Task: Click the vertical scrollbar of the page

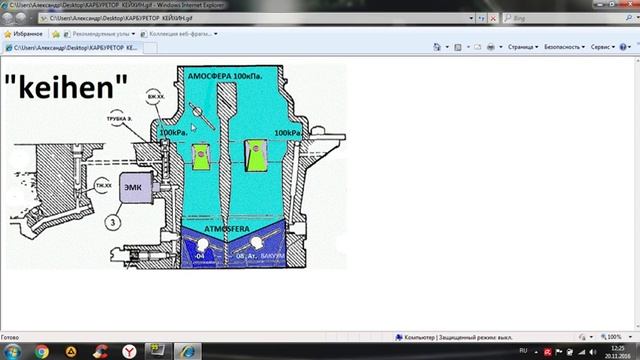Action: [638, 193]
